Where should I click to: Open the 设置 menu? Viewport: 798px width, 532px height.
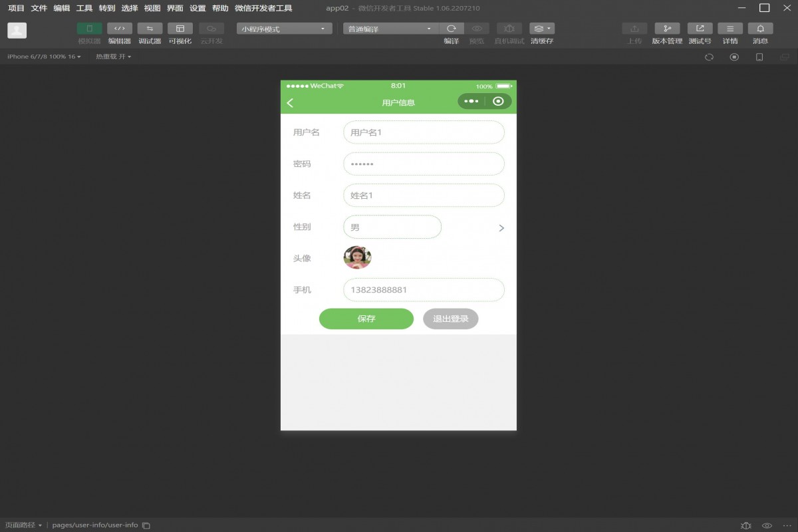pos(198,9)
